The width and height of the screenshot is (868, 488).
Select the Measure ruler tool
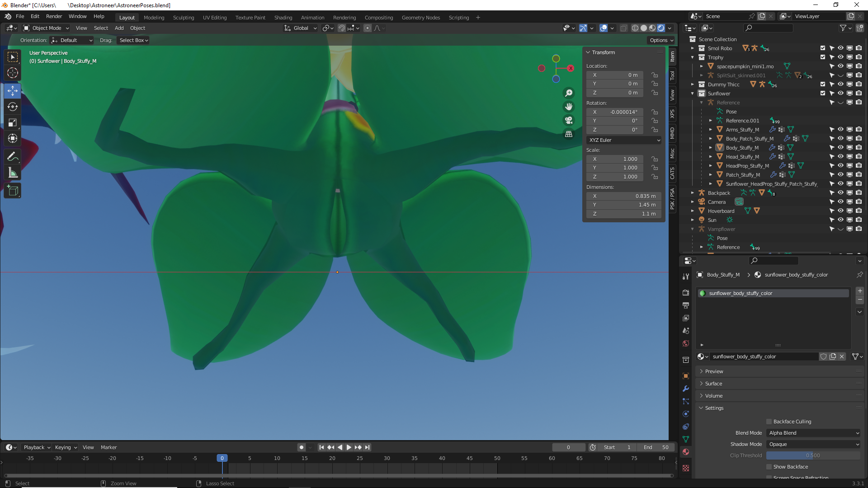coord(13,173)
